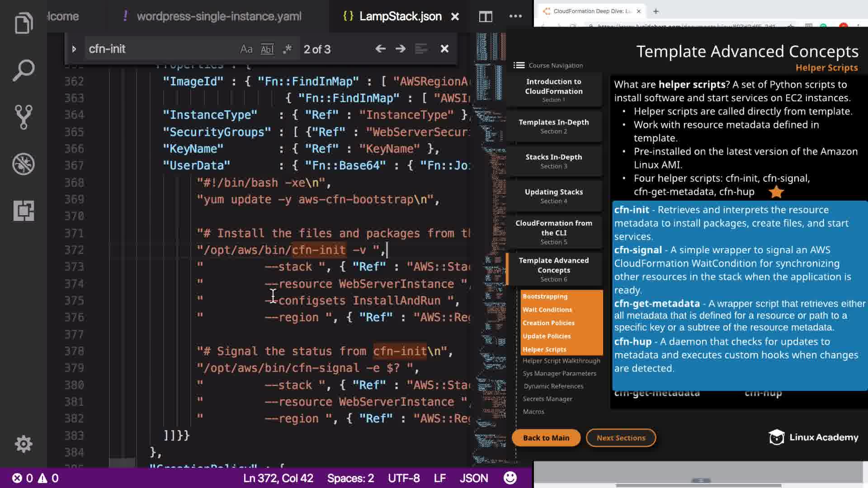
Task: Select Wait Conditions course item
Action: (547, 310)
